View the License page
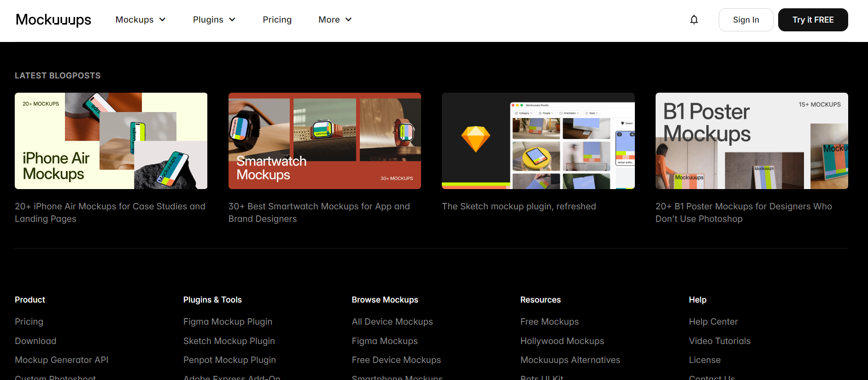Image resolution: width=868 pixels, height=380 pixels. click(x=705, y=360)
